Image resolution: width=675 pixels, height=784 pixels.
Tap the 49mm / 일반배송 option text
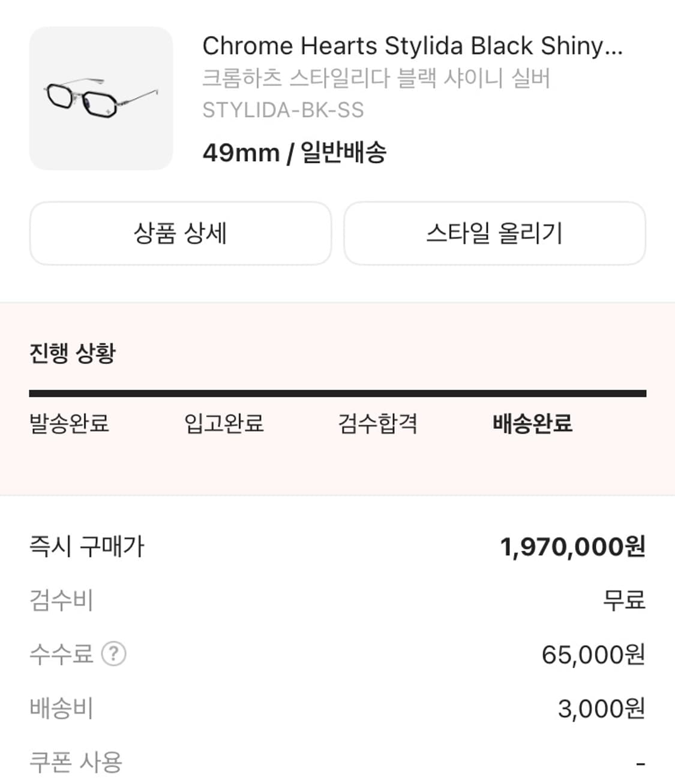click(x=295, y=152)
